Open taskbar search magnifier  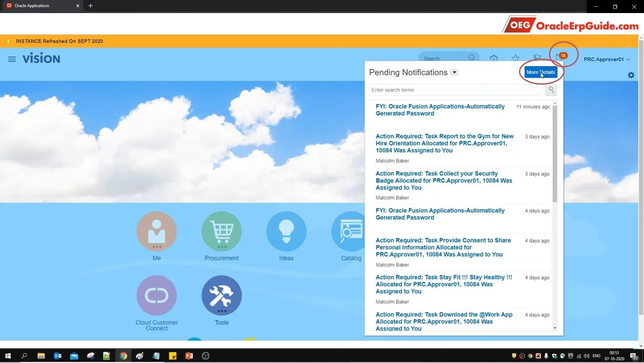click(x=24, y=356)
